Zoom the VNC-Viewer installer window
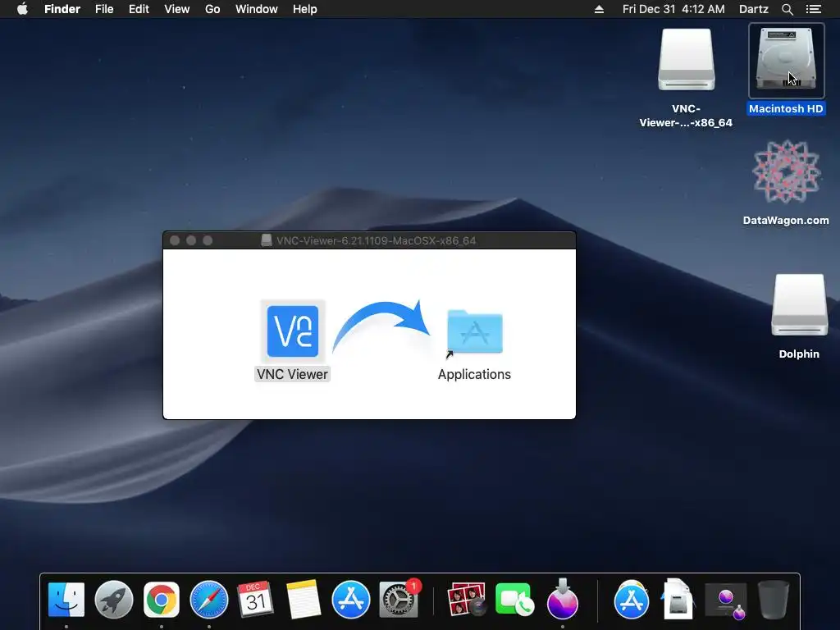840x630 pixels. [x=208, y=240]
